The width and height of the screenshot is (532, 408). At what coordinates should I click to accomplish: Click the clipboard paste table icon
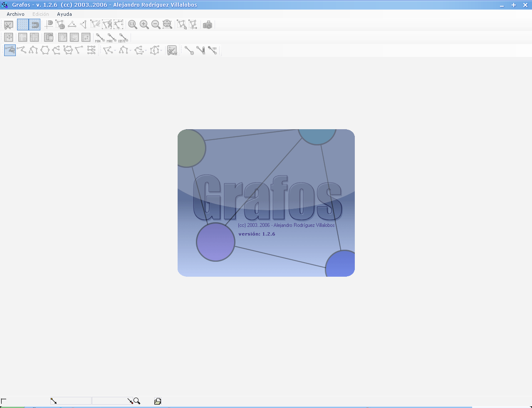coord(49,38)
